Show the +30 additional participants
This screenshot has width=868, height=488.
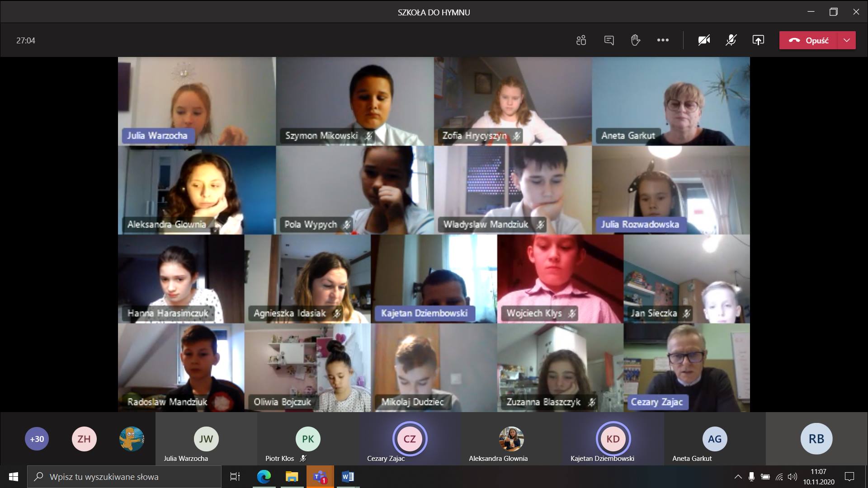37,439
